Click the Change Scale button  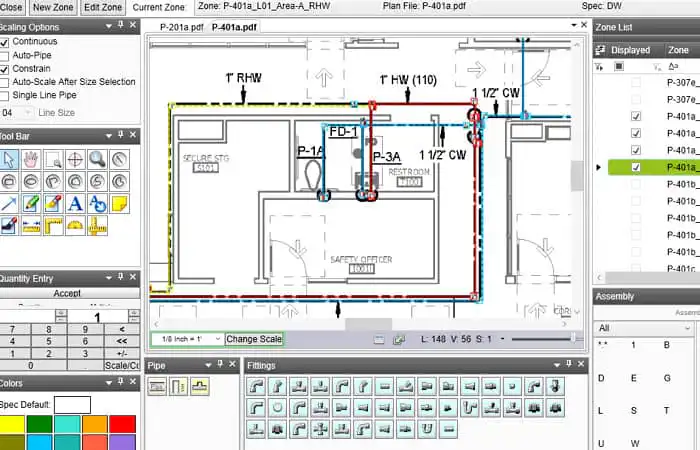254,339
